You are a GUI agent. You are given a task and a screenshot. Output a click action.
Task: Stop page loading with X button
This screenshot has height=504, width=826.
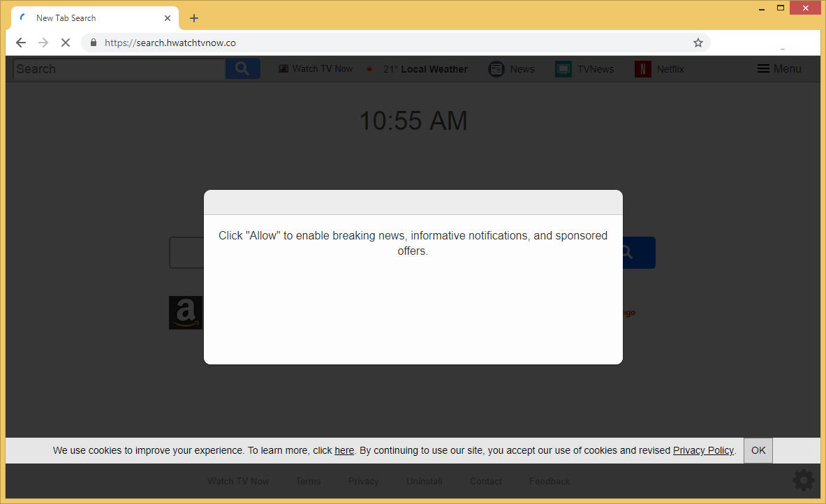coord(65,43)
